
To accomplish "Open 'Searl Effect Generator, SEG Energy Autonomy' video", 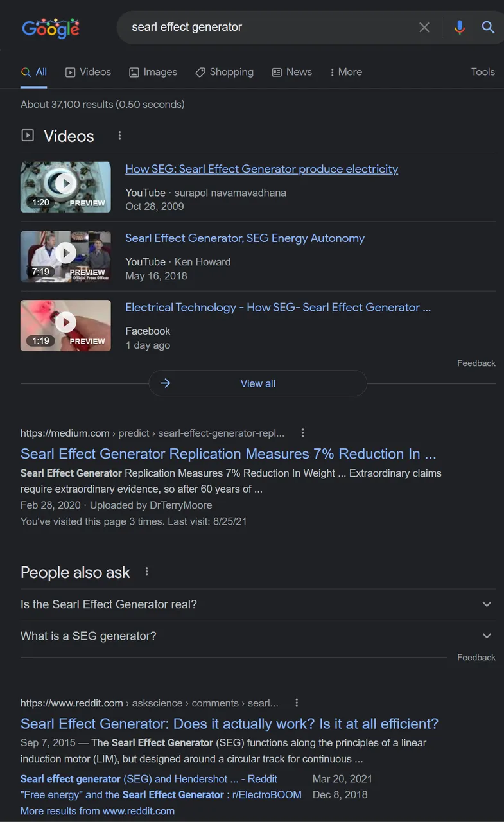I will (x=245, y=238).
